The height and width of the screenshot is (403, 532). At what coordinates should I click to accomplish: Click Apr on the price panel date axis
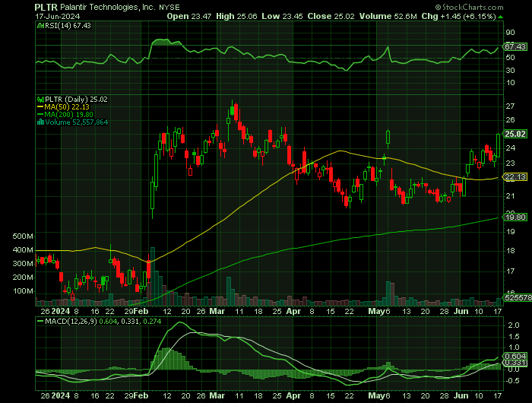pos(293,311)
